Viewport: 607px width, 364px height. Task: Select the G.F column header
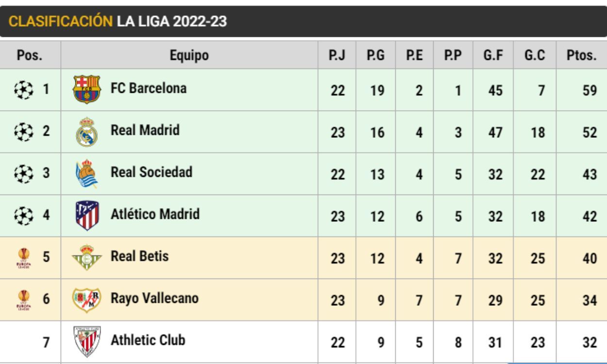pyautogui.click(x=493, y=55)
